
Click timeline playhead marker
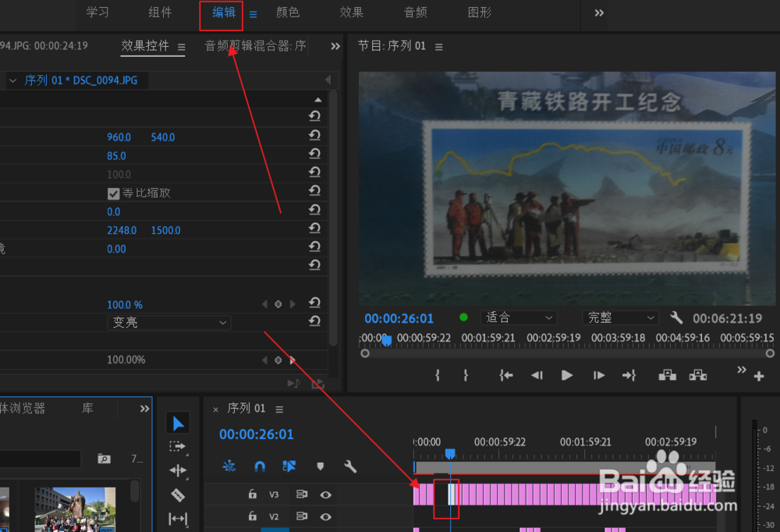pyautogui.click(x=450, y=453)
